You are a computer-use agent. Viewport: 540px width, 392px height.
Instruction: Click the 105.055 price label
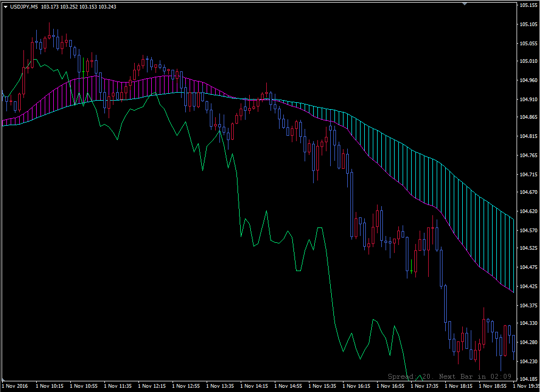pos(529,43)
